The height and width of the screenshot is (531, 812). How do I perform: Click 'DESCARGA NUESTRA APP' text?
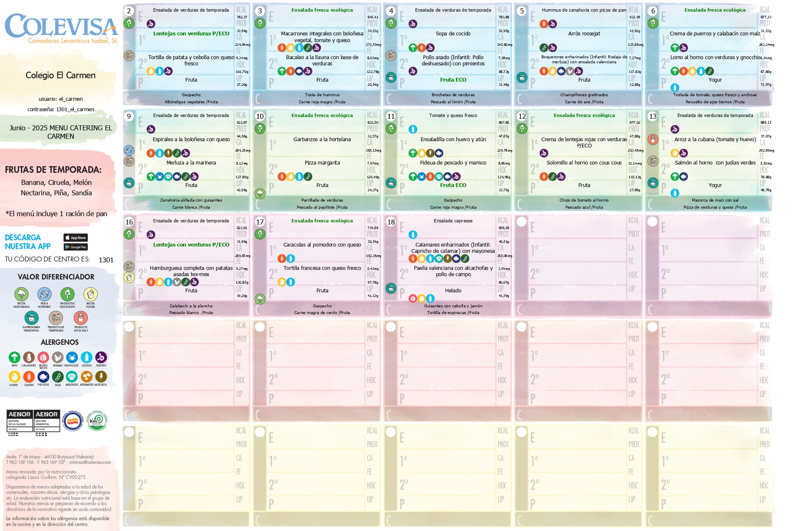pyautogui.click(x=27, y=242)
